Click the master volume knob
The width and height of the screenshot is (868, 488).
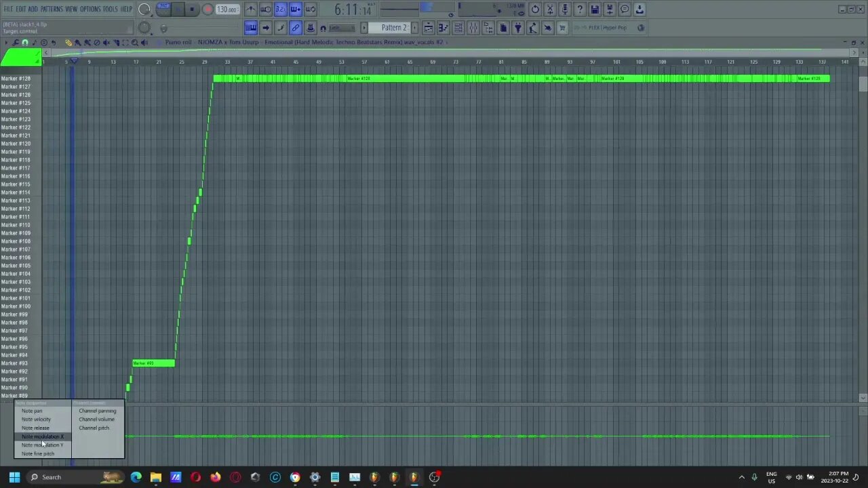(x=144, y=9)
